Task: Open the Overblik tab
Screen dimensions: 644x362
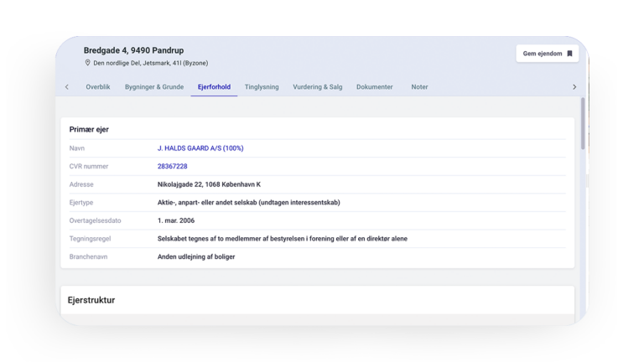Action: (x=98, y=87)
